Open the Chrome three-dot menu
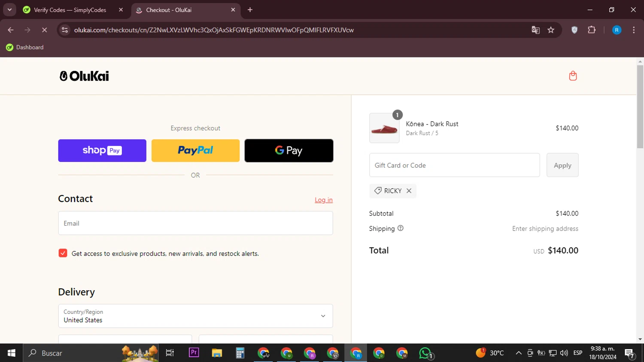 click(x=634, y=30)
